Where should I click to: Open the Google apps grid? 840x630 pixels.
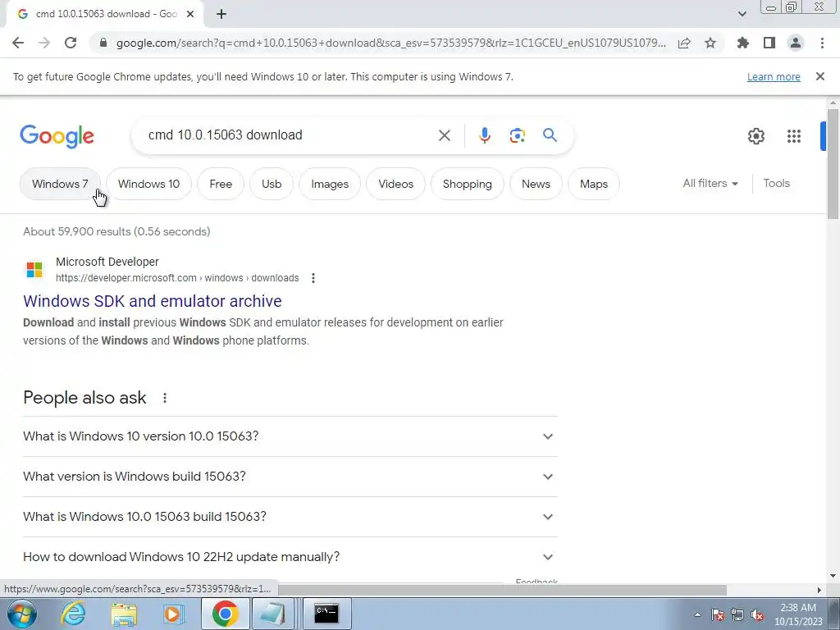(x=794, y=136)
